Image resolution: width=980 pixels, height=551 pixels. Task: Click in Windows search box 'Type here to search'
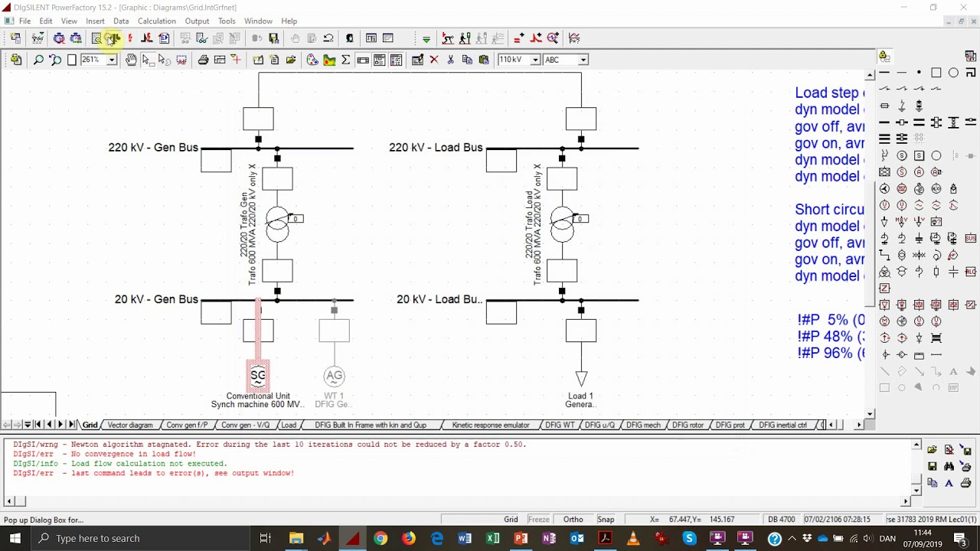(x=142, y=538)
